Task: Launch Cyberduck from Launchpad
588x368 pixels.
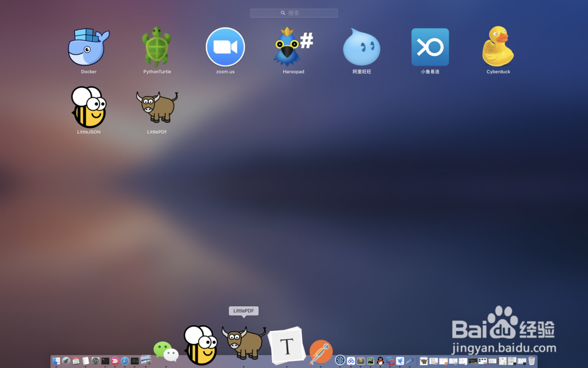Action: pyautogui.click(x=498, y=47)
